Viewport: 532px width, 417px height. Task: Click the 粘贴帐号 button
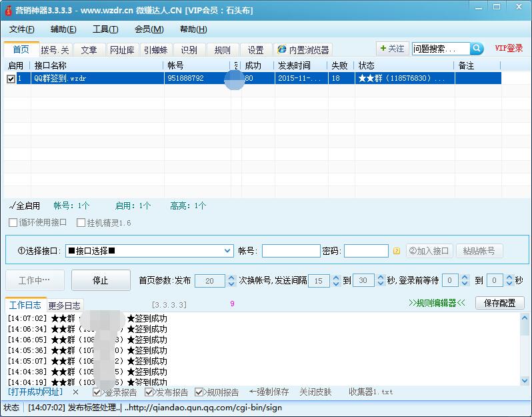point(479,251)
